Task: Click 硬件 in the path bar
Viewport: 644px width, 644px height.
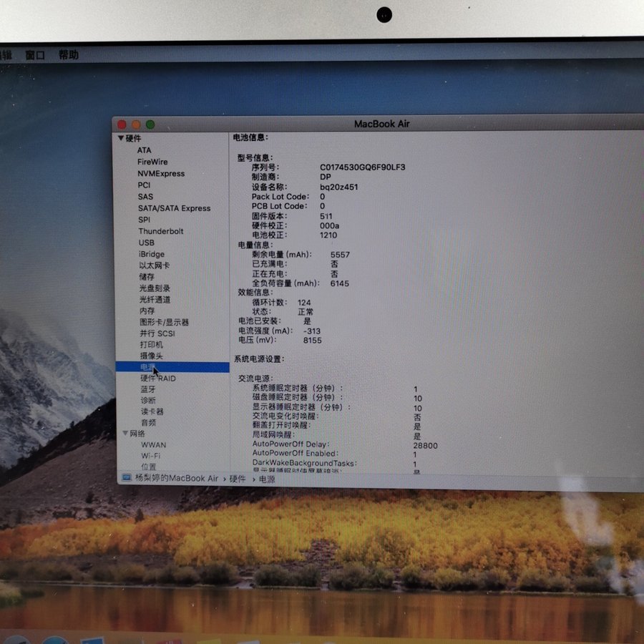Action: [x=238, y=479]
